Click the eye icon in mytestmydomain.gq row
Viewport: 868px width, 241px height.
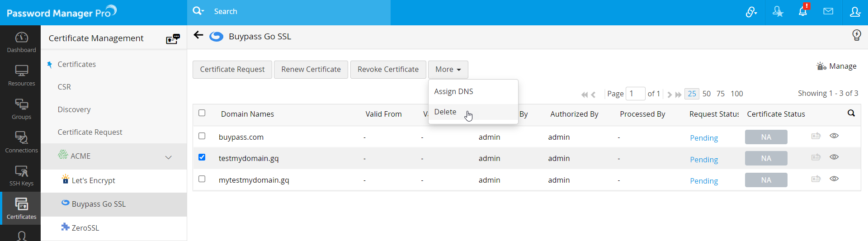(834, 179)
